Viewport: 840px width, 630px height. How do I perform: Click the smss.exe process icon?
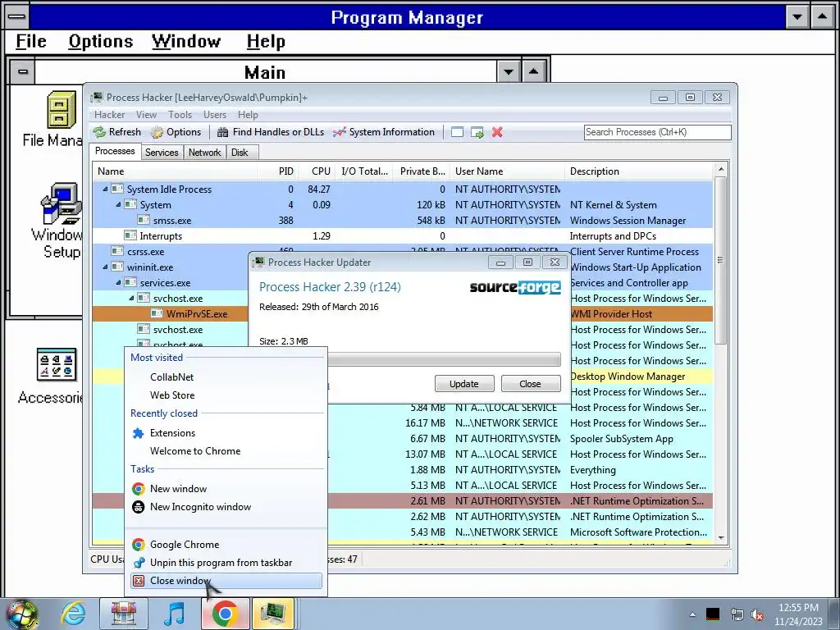pyautogui.click(x=144, y=220)
